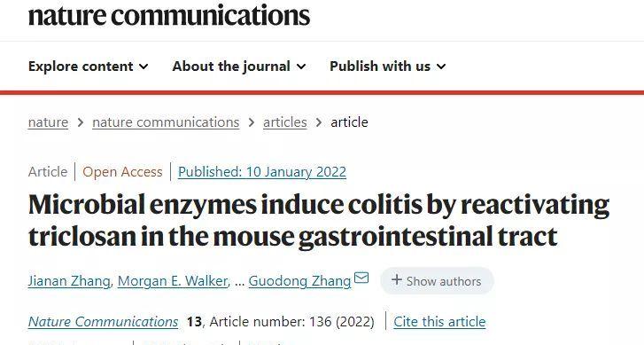Open author Jianan Zhang's link
The image size is (644, 345).
(69, 281)
